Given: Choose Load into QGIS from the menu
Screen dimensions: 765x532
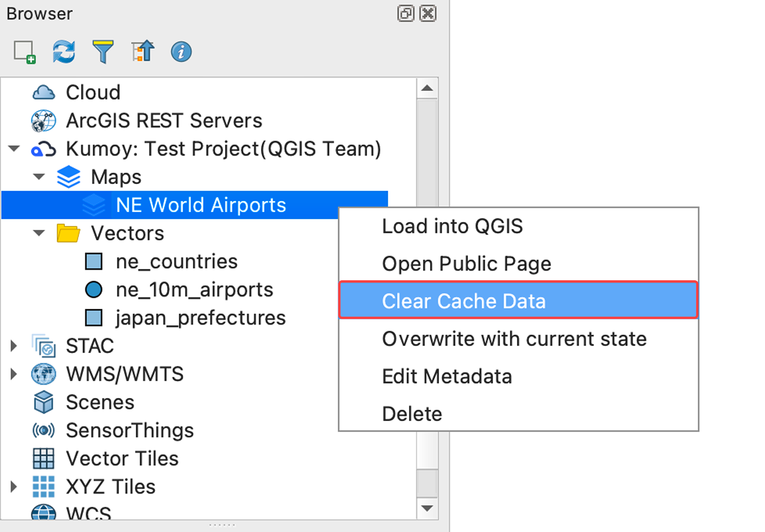Looking at the screenshot, I should 452,226.
